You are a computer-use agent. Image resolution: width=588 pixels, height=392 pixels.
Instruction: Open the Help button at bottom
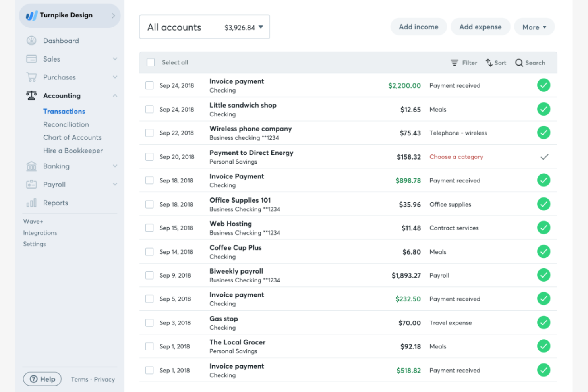[43, 379]
